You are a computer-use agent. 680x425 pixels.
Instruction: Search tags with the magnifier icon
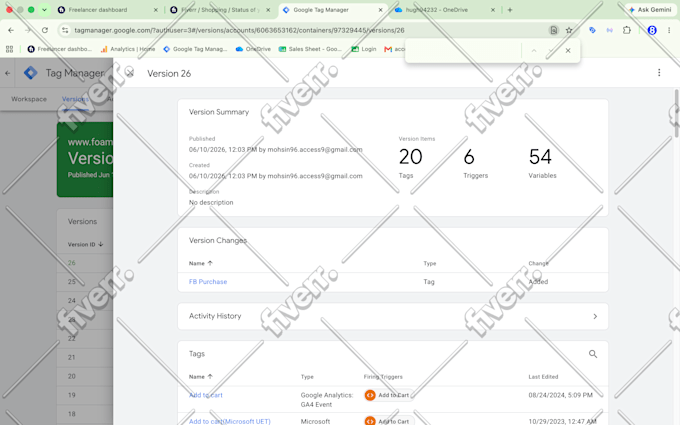click(x=593, y=354)
